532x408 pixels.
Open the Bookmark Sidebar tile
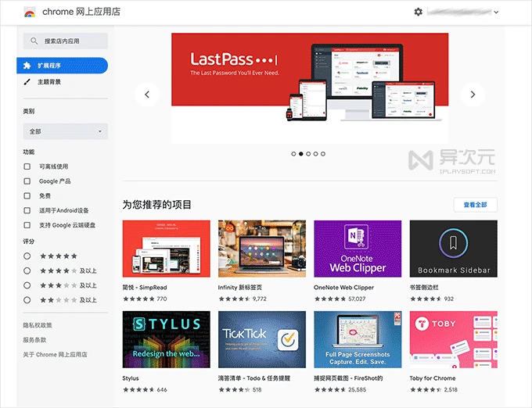(x=454, y=249)
